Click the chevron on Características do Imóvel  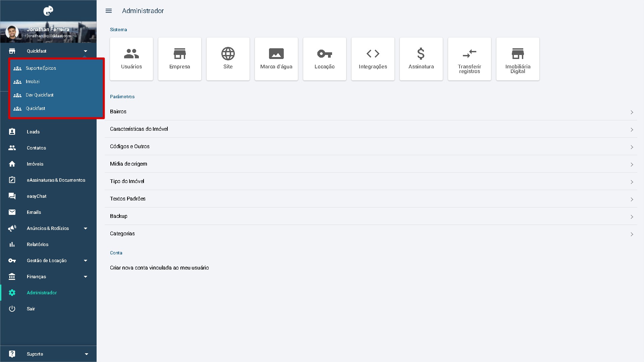[x=632, y=130]
